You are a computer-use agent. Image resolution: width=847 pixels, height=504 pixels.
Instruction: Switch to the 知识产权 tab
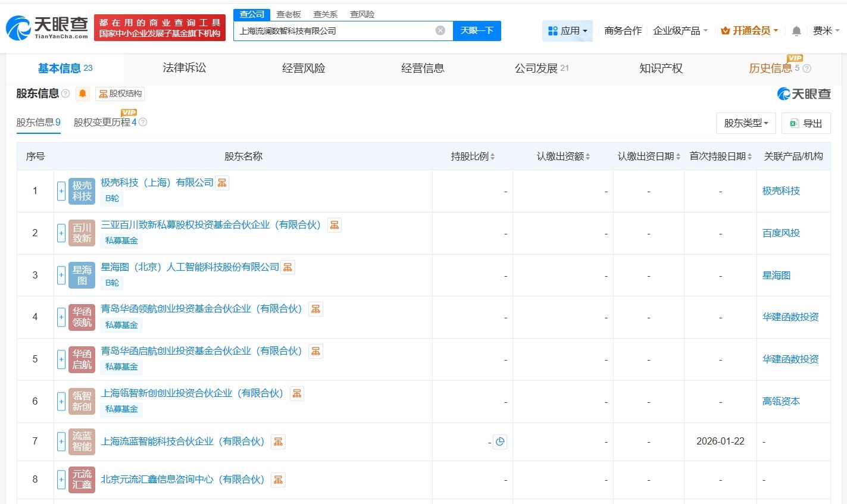661,68
